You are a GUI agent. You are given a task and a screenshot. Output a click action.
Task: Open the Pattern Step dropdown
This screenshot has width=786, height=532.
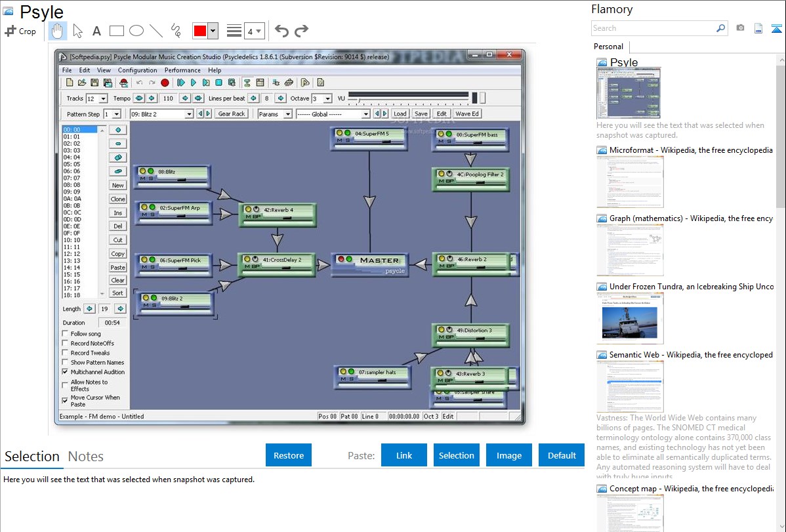click(x=112, y=114)
